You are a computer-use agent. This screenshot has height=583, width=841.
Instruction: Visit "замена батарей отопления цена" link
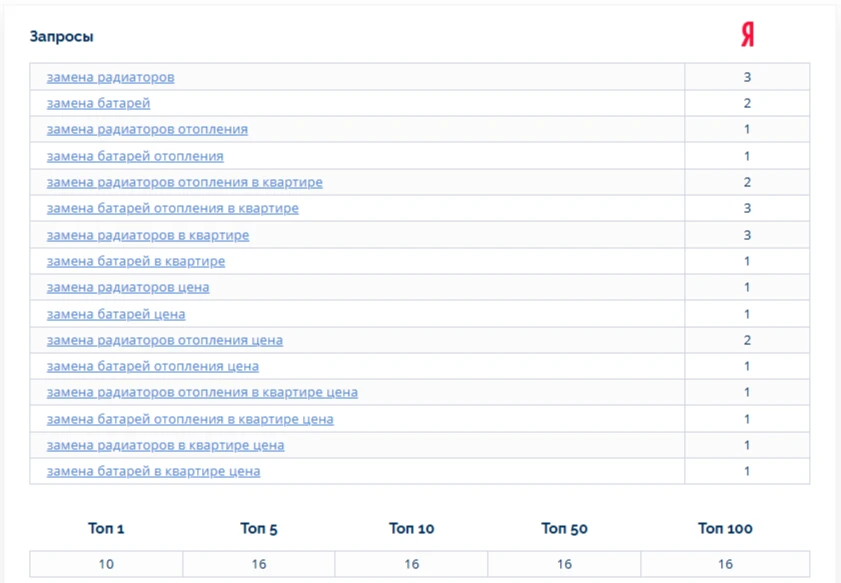153,366
